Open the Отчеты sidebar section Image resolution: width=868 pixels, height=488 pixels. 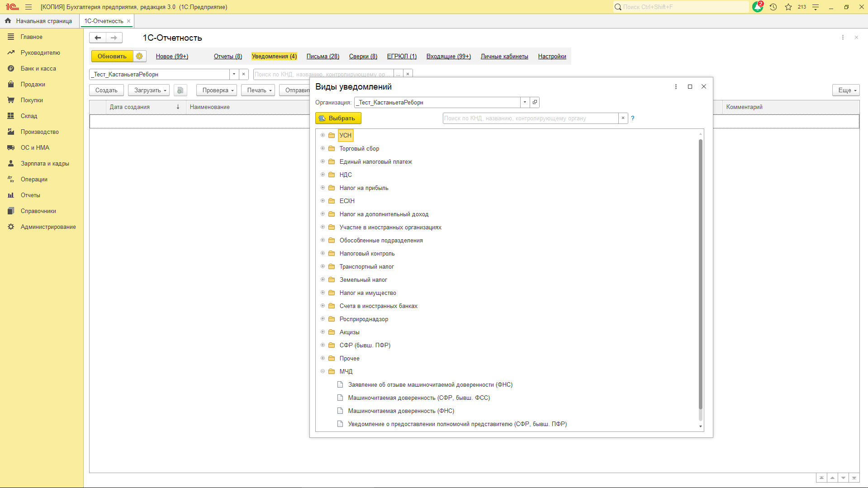pos(30,195)
